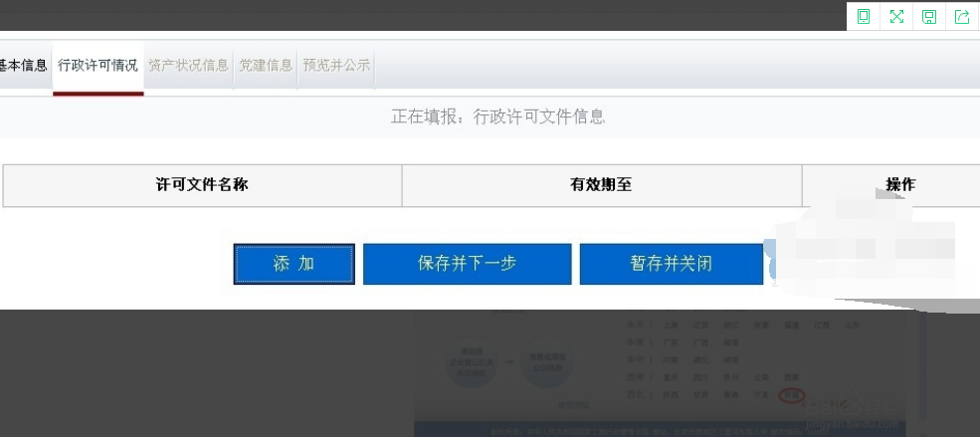Open the 预览并公示 tab
Screen dimensions: 980x437
pyautogui.click(x=336, y=65)
